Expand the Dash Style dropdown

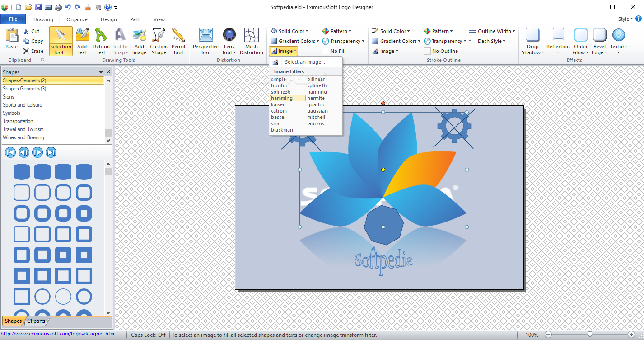487,41
